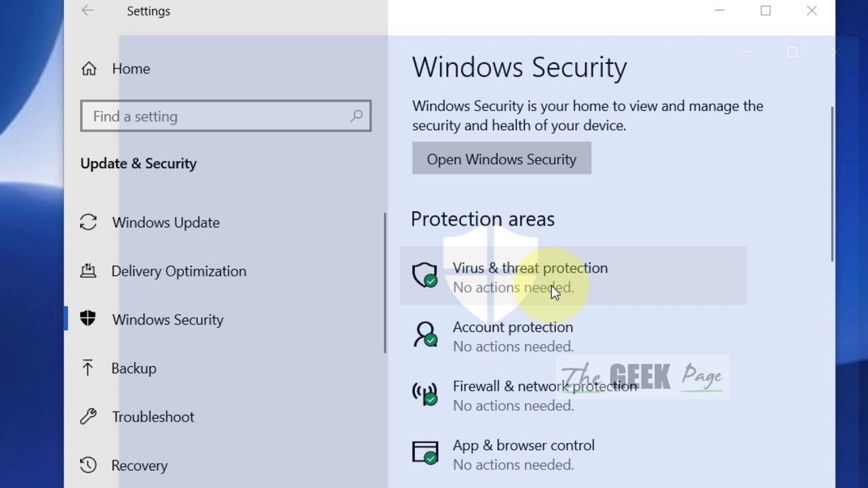Click the Home house icon
The image size is (868, 488).
tap(89, 68)
